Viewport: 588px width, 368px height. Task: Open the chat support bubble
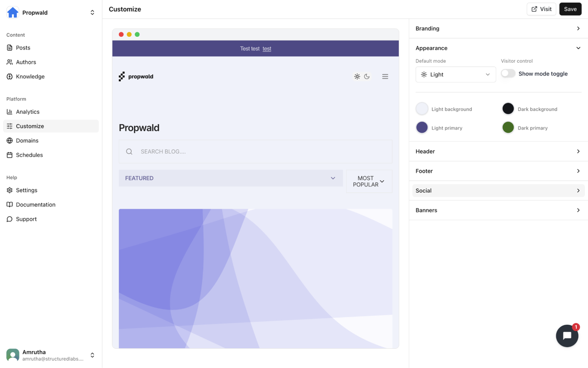tap(567, 336)
